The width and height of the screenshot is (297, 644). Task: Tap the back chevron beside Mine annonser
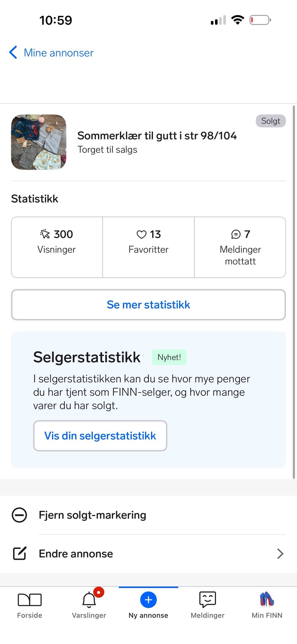[13, 53]
